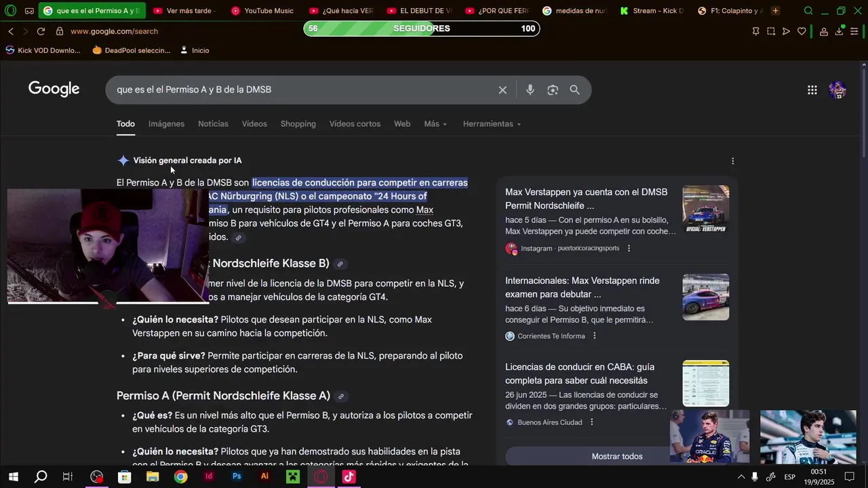Screen dimensions: 868x488
Task: Open the Windows notification center
Action: 850,477
